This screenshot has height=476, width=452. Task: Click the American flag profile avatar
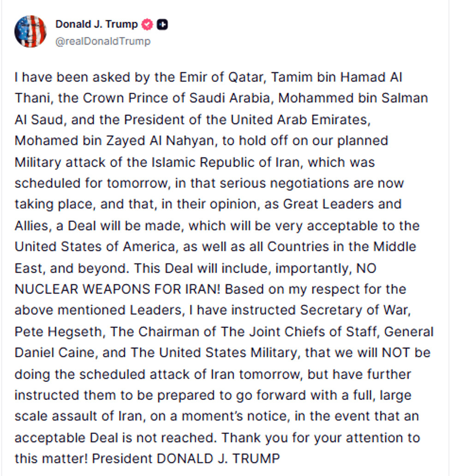coord(30,31)
